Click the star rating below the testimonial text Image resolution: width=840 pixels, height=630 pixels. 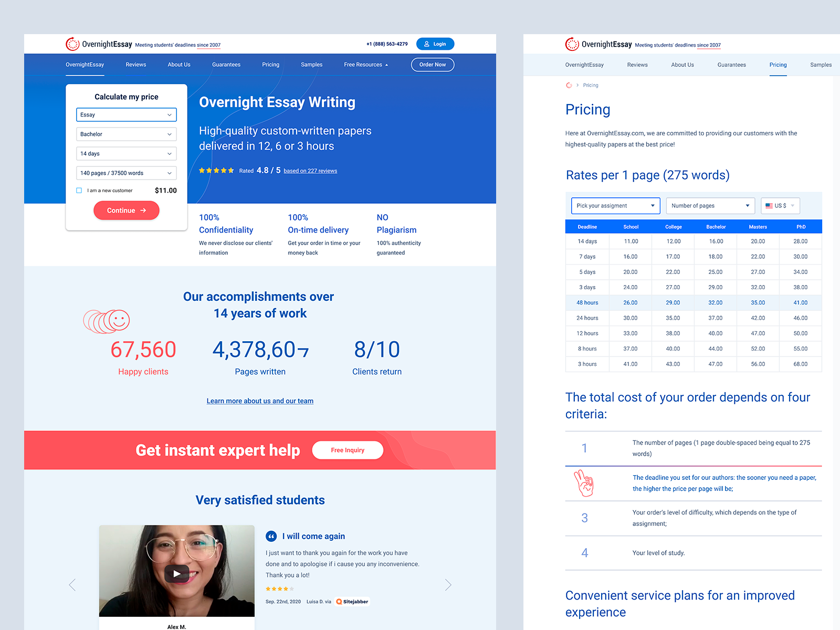(280, 589)
